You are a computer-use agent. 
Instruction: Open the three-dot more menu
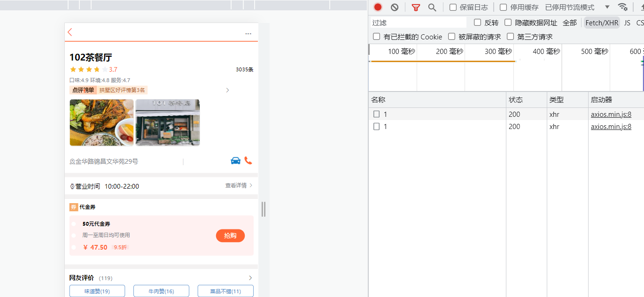click(x=248, y=34)
